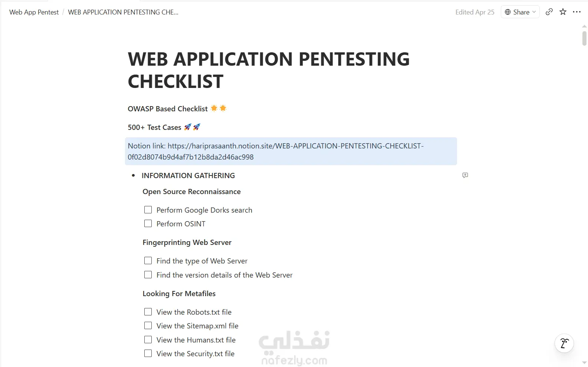Star this page as favorite
The height and width of the screenshot is (367, 588).
point(563,12)
